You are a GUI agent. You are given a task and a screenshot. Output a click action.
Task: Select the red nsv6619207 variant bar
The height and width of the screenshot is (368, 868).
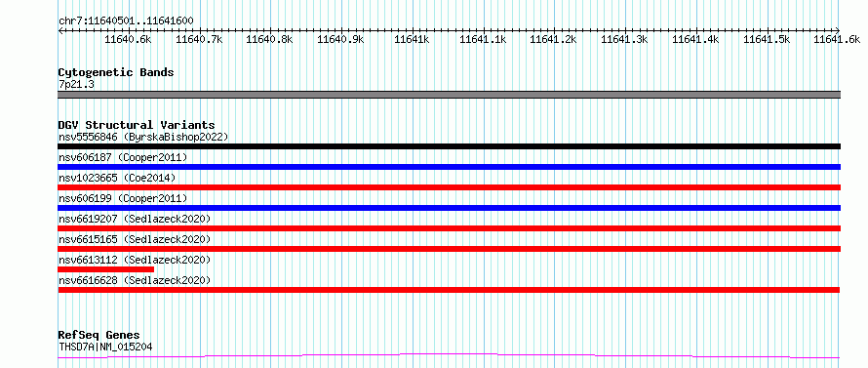click(449, 228)
